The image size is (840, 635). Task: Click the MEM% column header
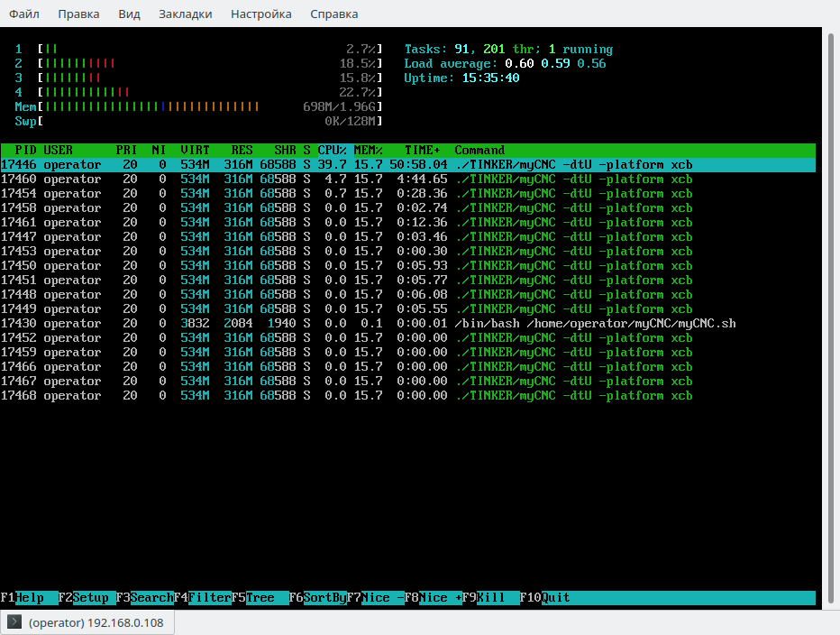click(x=368, y=151)
